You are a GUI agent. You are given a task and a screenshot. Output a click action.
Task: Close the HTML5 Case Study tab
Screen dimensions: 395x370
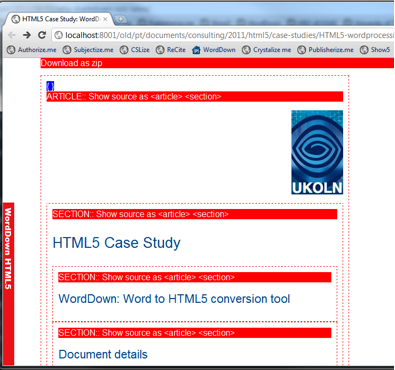(105, 19)
